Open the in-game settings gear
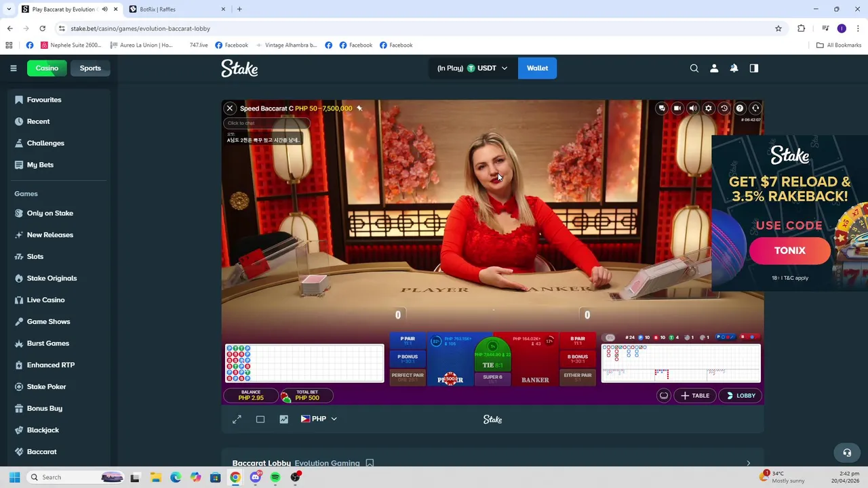The image size is (868, 488). click(x=709, y=108)
